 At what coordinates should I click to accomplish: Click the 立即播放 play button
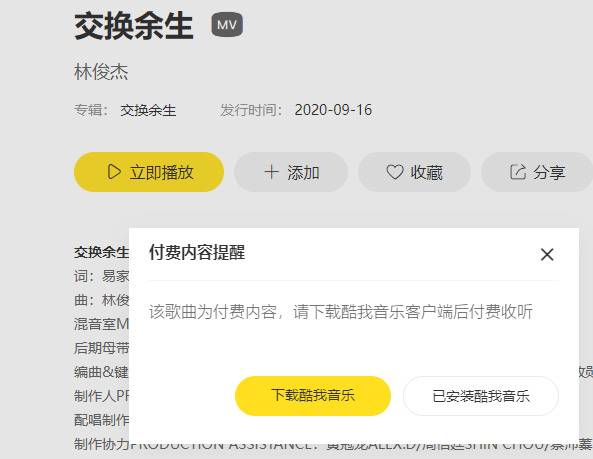pyautogui.click(x=149, y=172)
